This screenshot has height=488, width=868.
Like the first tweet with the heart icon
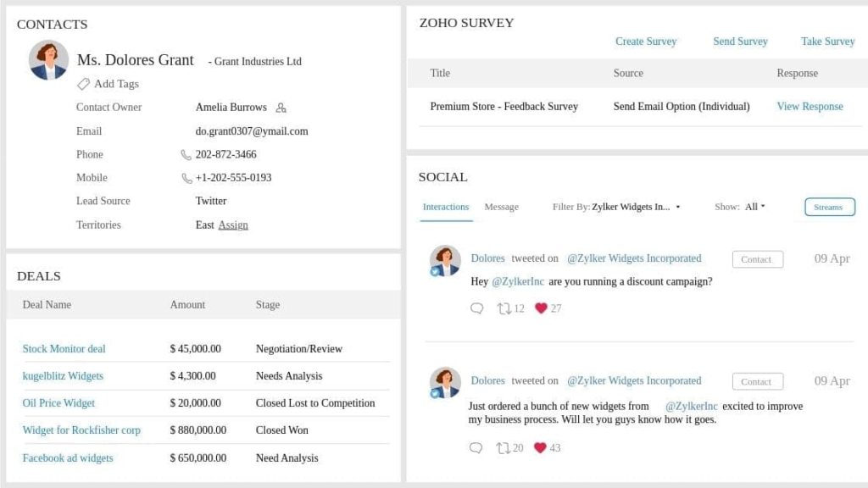click(540, 308)
